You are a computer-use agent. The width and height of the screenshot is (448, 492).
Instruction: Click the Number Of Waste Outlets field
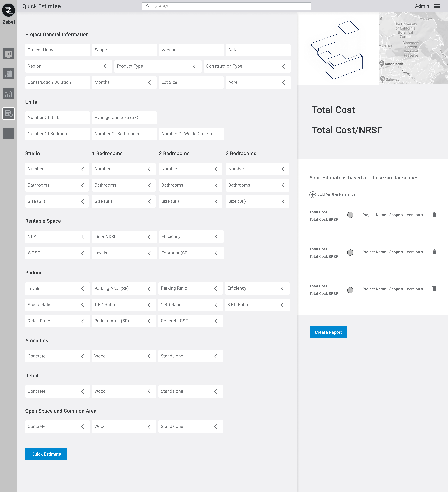[191, 134]
